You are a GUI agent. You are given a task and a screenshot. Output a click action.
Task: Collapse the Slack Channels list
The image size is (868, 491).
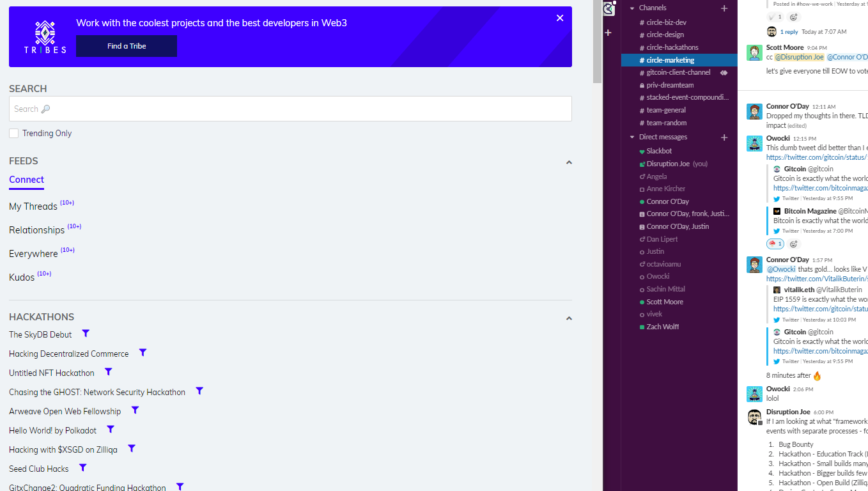pos(632,8)
